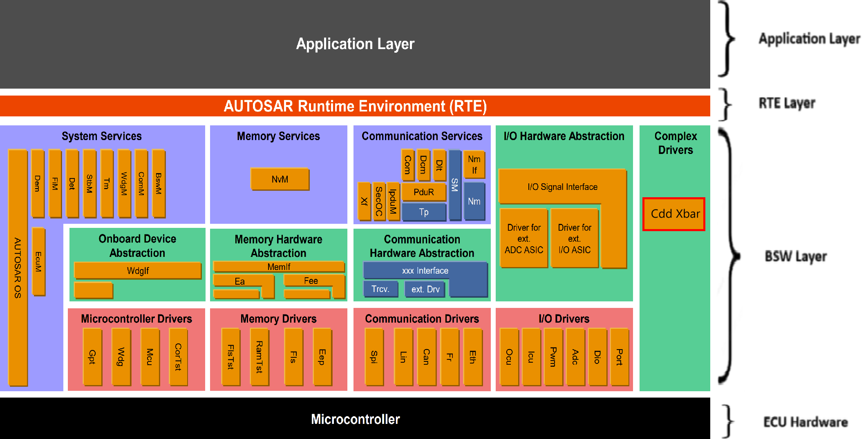Click the Trcv. block

[380, 289]
